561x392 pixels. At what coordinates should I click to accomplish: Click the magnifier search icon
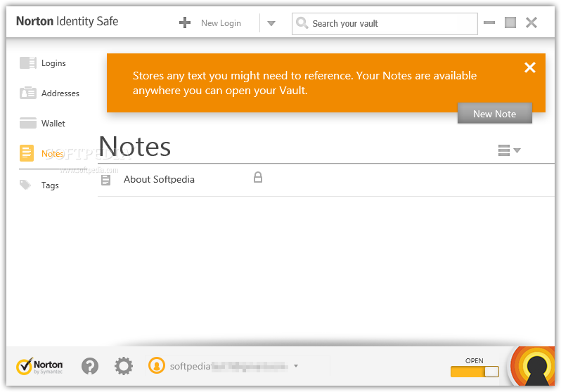302,23
